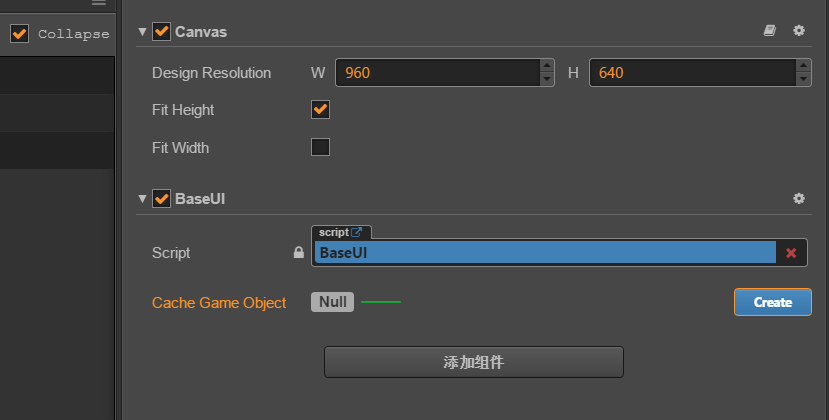Viewport: 829px width, 420px height.
Task: Open the BaseUI component gear settings
Action: point(799,198)
